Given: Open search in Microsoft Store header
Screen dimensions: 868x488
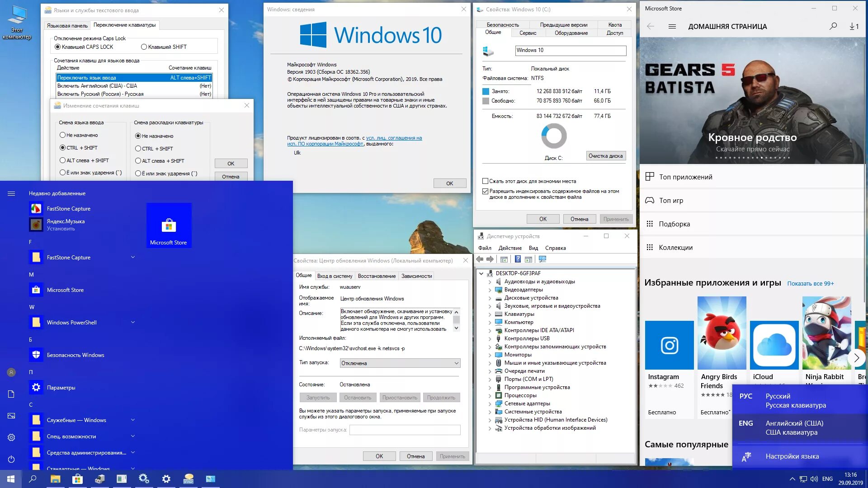Looking at the screenshot, I should [833, 26].
